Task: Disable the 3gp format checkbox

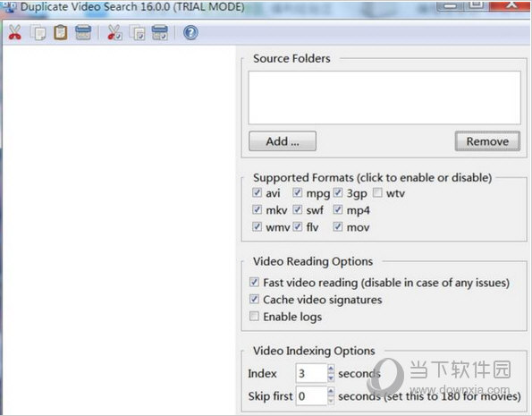Action: (x=338, y=193)
